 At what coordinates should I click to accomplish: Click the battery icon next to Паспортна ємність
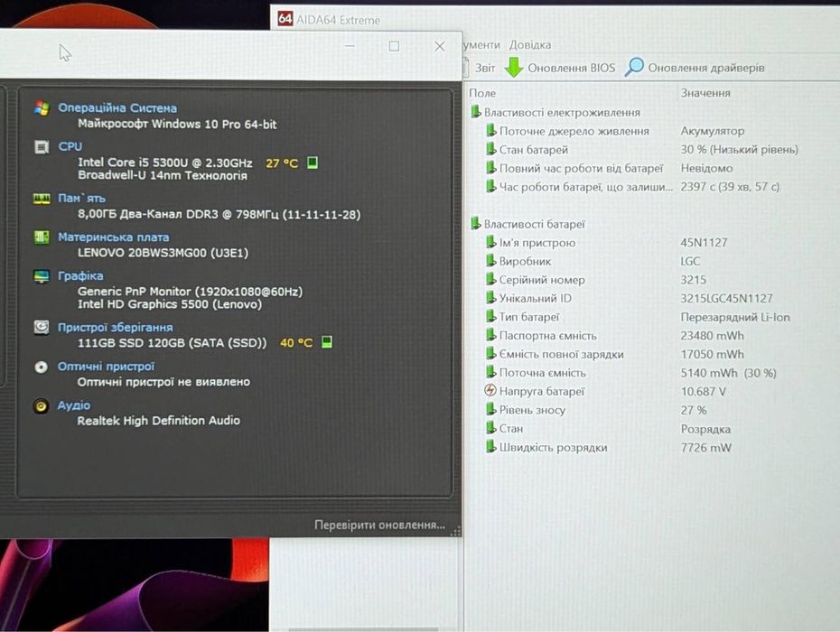pos(490,335)
